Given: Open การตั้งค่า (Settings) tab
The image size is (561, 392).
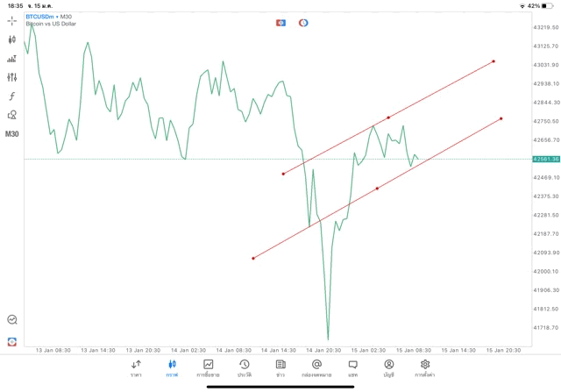Looking at the screenshot, I should point(425,367).
